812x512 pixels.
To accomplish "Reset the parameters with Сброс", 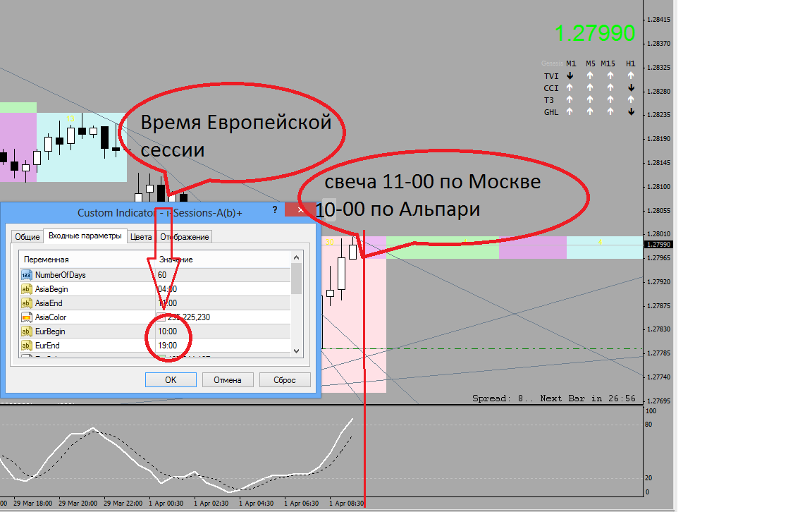I will click(285, 380).
